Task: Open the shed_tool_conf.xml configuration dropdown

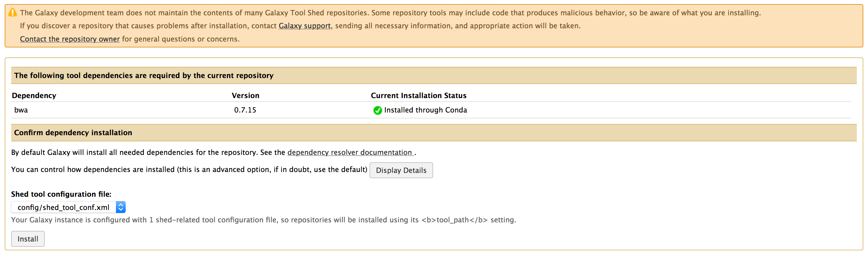Action: (x=68, y=207)
